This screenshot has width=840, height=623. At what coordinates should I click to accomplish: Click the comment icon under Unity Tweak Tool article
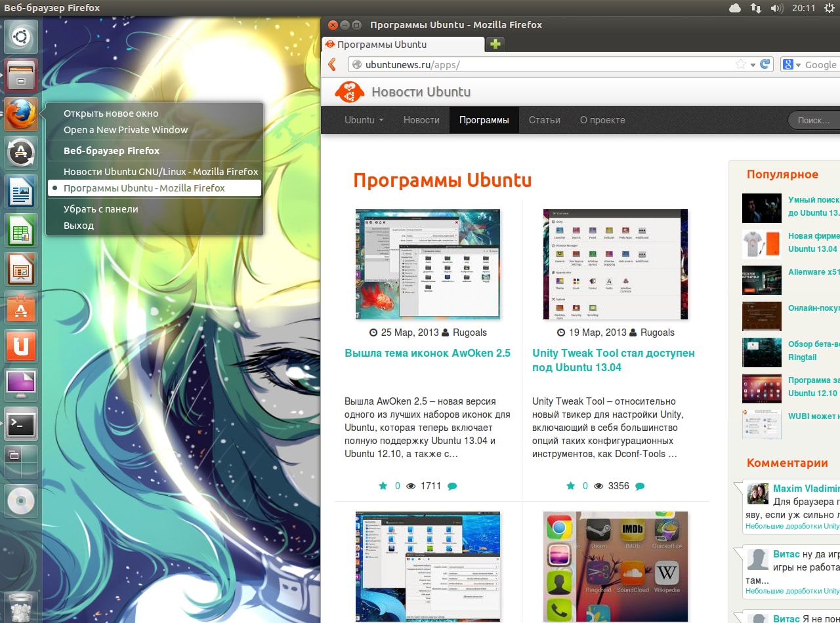(640, 486)
